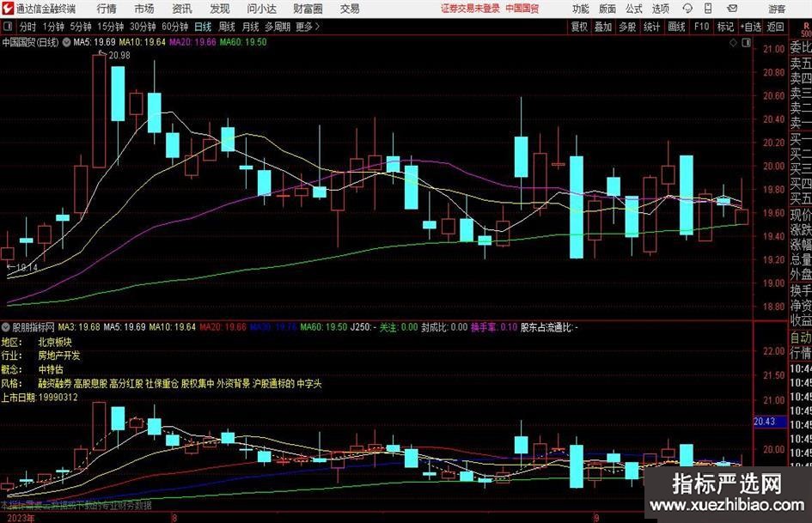The height and width of the screenshot is (523, 812).
Task: Click the 20.98 high price label
Action: (x=119, y=56)
